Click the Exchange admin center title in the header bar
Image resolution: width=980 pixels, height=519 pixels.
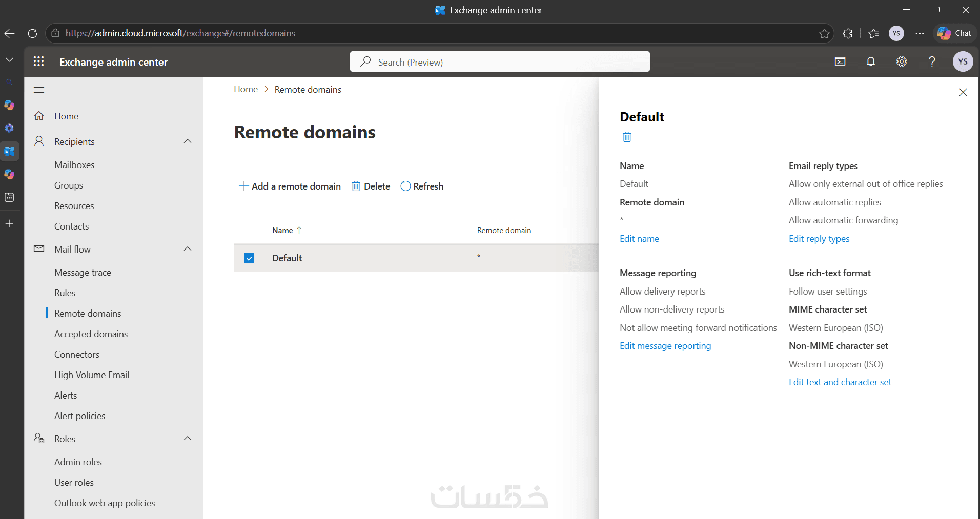click(114, 62)
